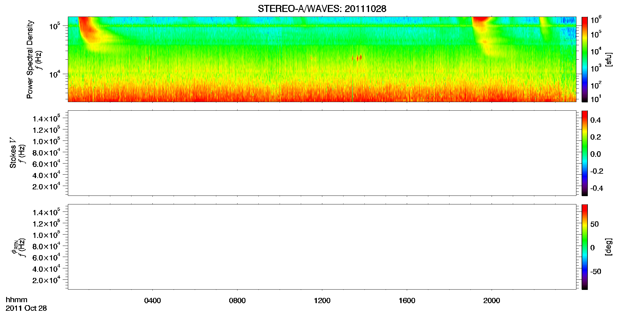Image resolution: width=644 pixels, height=332 pixels.
Task: Click the Stokes V colorbar
Action: 584,153
